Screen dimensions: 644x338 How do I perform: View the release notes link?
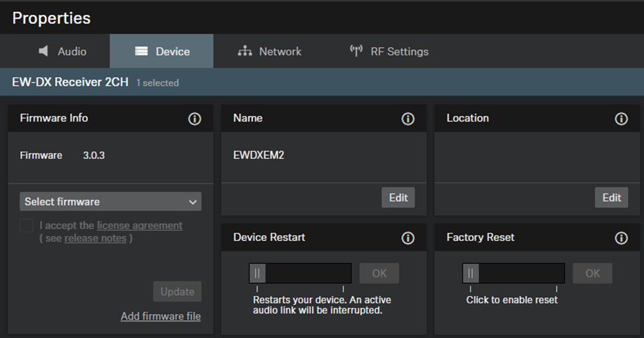[95, 238]
